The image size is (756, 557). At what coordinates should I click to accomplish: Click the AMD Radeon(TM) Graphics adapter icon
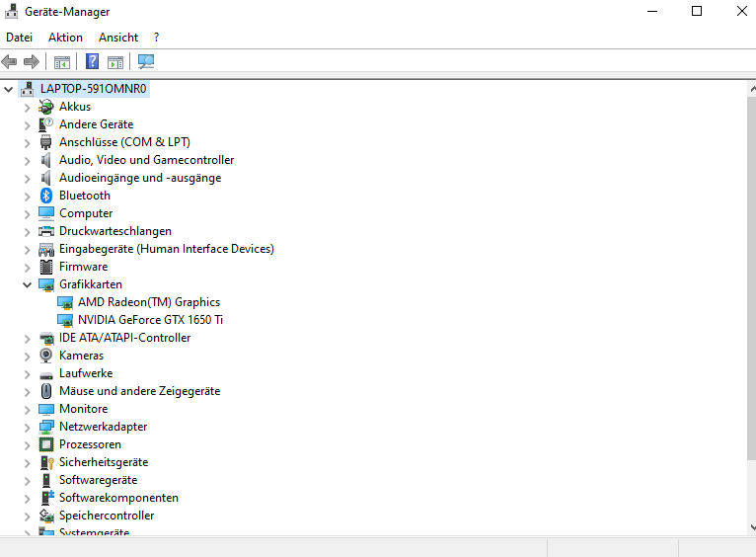click(x=65, y=302)
